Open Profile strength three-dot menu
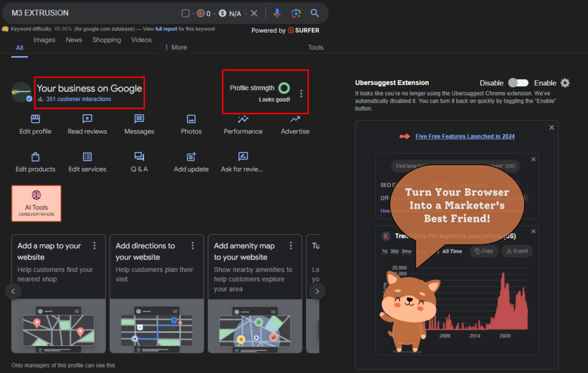 (301, 94)
